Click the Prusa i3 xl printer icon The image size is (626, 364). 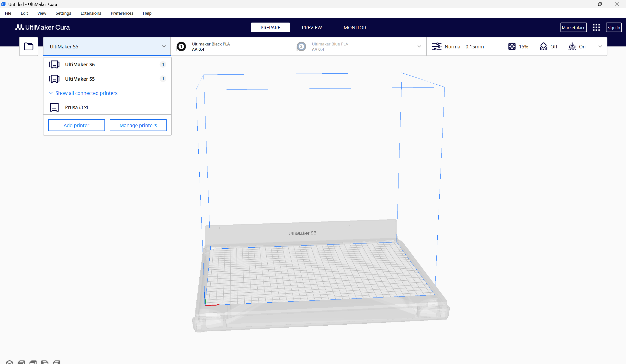click(54, 107)
